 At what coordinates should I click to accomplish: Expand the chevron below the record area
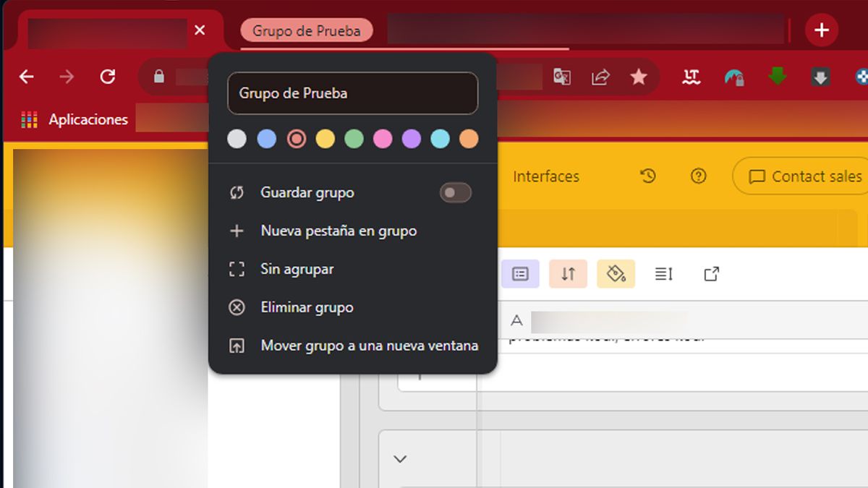[400, 459]
